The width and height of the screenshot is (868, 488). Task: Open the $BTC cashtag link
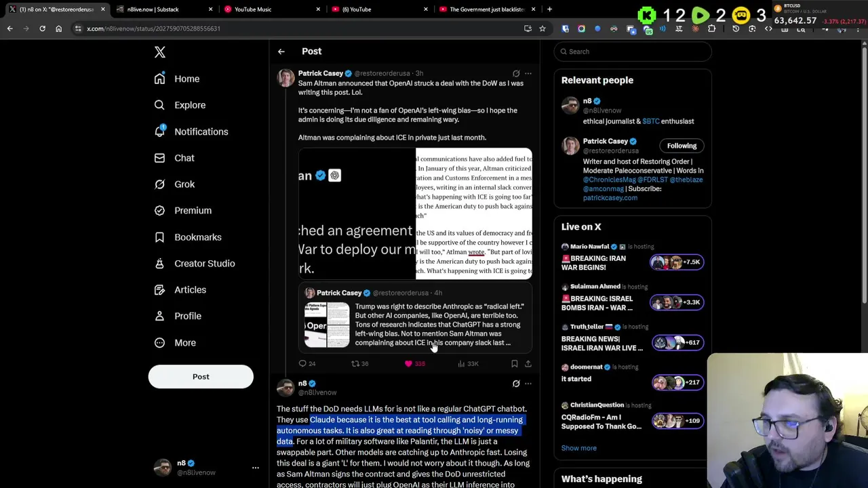[x=650, y=121]
